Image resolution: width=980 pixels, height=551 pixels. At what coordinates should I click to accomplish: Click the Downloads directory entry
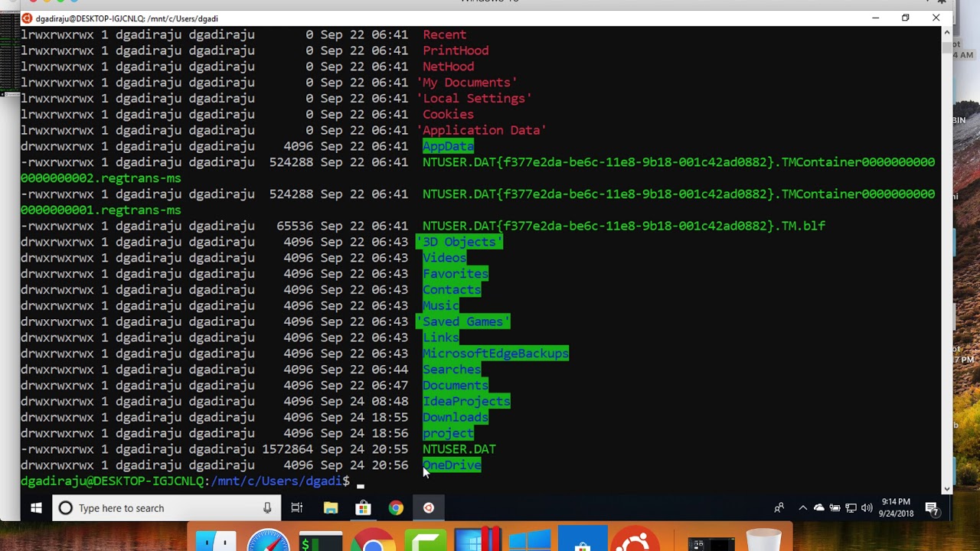click(455, 418)
